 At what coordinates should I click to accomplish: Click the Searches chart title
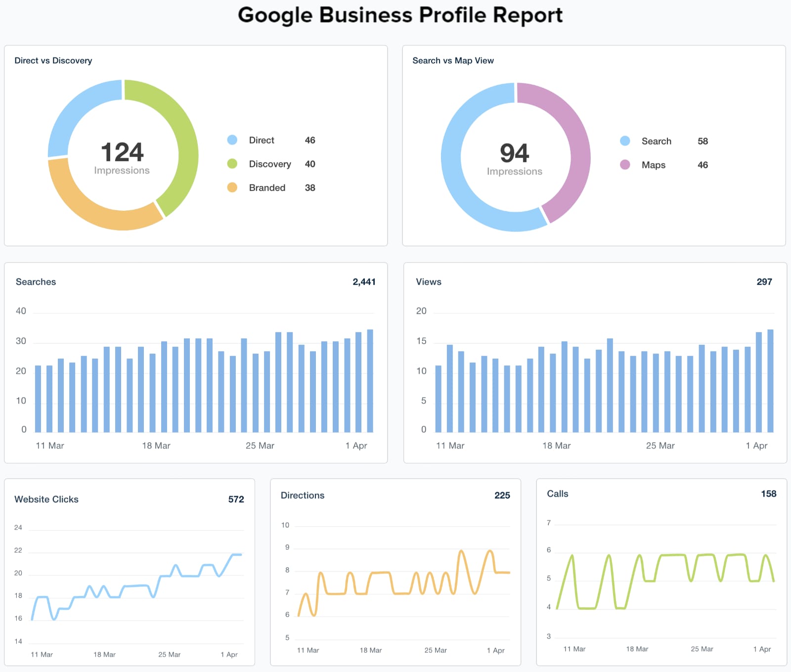36,282
